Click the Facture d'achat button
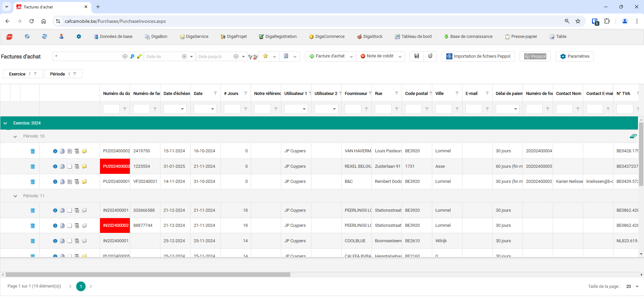Viewport: 644px width, 305px height. pyautogui.click(x=327, y=56)
